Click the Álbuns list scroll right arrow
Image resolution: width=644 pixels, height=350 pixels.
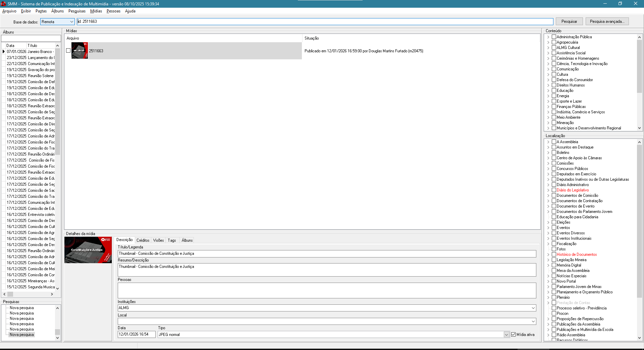(x=52, y=294)
